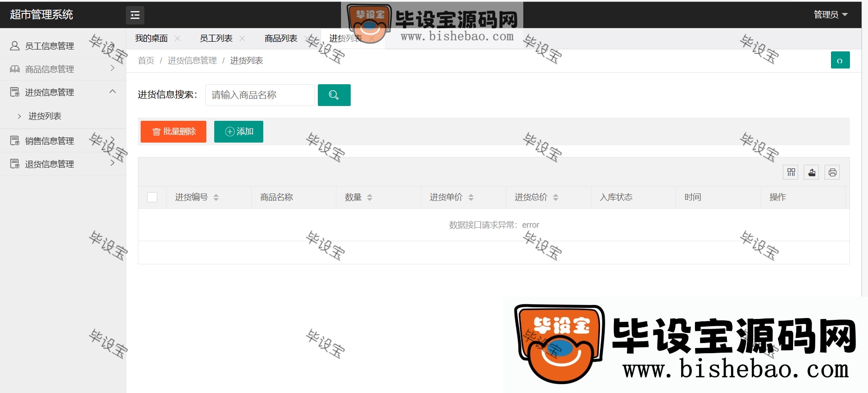Click the 销售信息管理 document icon
The height and width of the screenshot is (393, 868).
15,141
